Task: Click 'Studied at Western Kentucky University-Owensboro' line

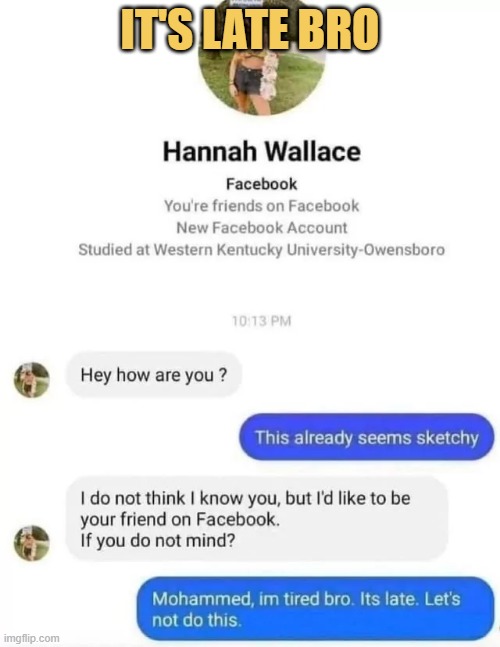Action: pos(262,250)
